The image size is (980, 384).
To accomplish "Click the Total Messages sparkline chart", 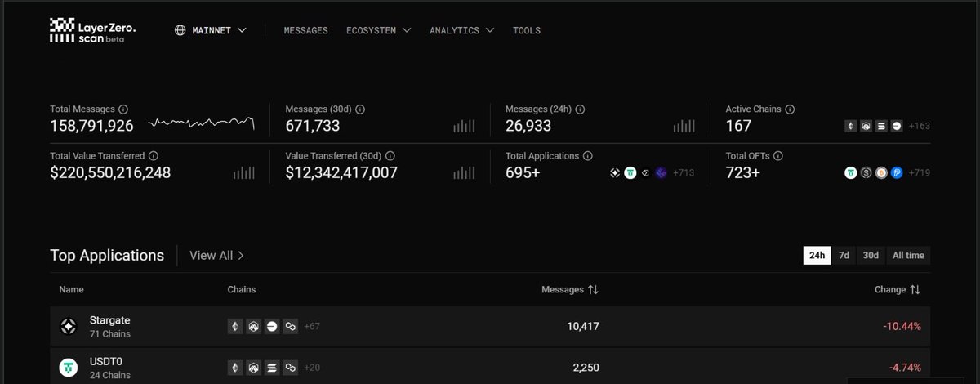I will [x=202, y=123].
